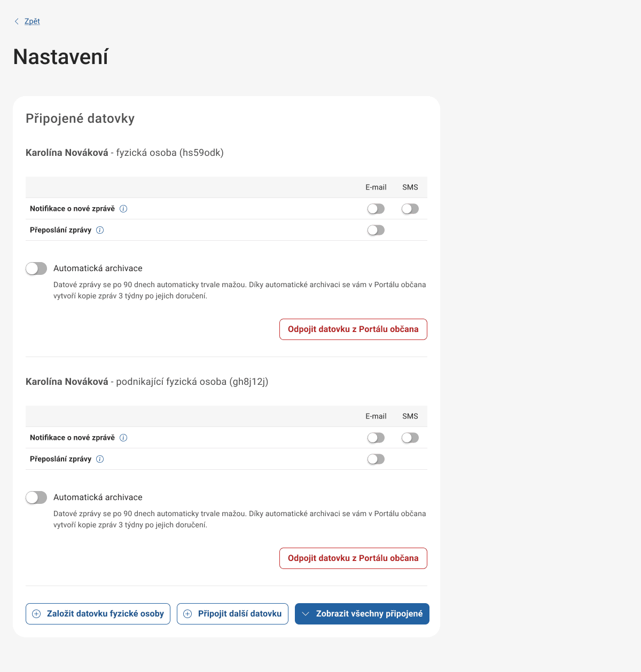Enable E-mail notifications for hs59odk datovka

click(376, 209)
